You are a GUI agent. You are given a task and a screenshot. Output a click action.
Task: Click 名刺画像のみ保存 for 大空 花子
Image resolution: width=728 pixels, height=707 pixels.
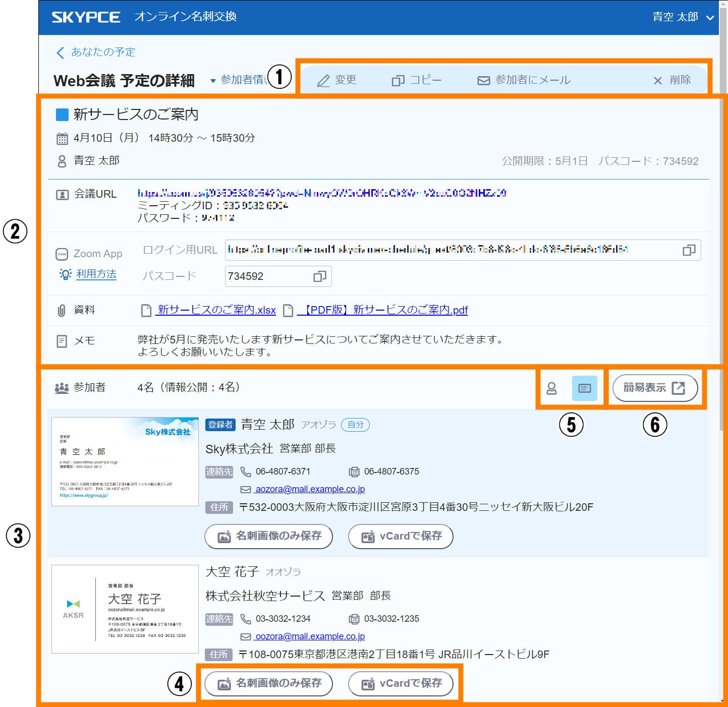[268, 683]
